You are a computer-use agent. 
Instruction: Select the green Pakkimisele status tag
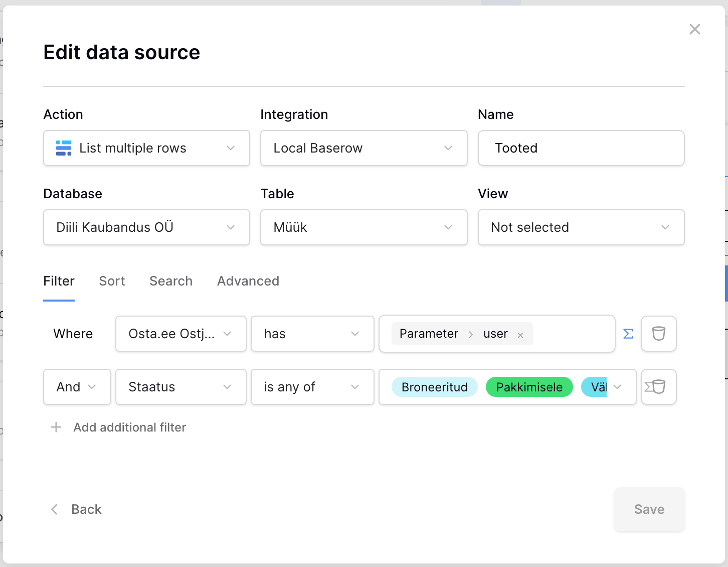529,387
